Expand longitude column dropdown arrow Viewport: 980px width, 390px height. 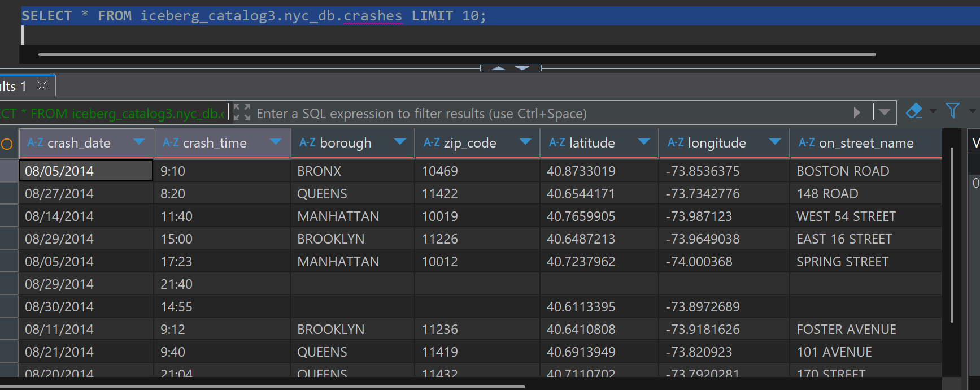[775, 142]
